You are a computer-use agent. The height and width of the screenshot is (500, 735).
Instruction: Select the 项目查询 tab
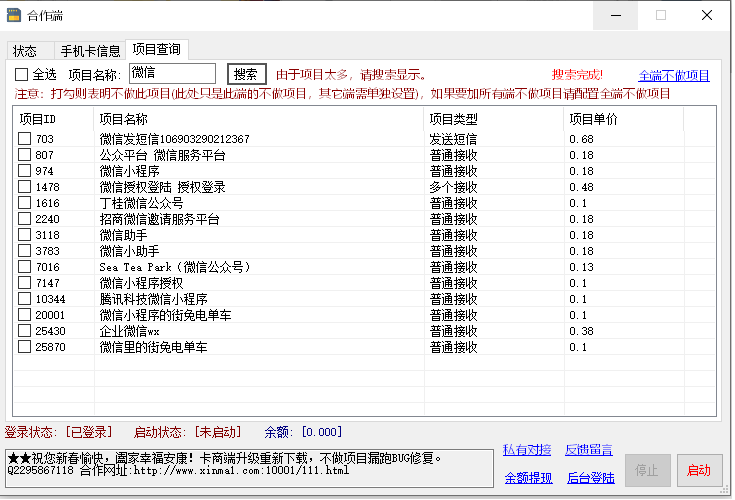[x=157, y=49]
